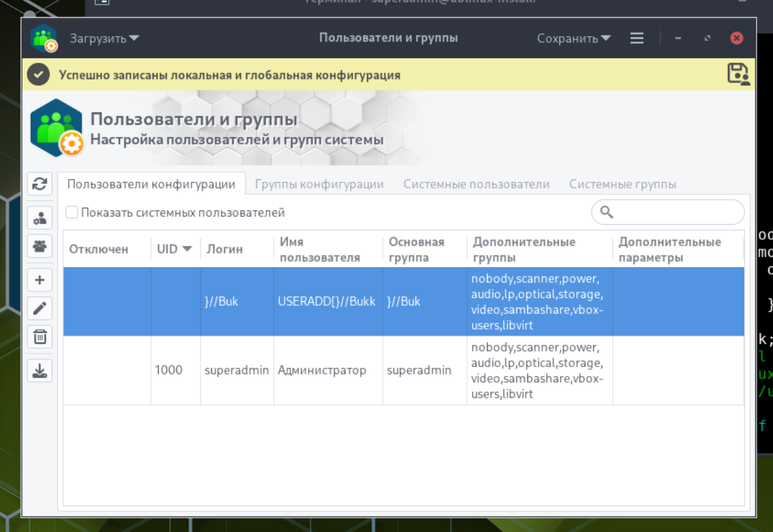Sort by the UID column header

point(174,249)
